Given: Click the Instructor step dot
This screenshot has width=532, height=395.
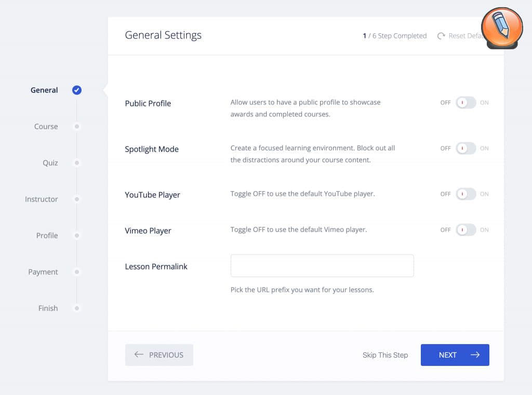Looking at the screenshot, I should [x=77, y=199].
